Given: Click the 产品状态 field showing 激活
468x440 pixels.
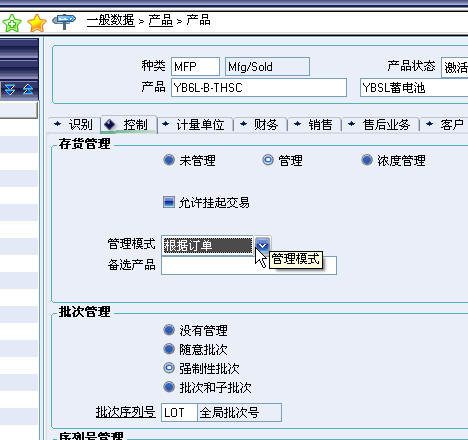Looking at the screenshot, I should 455,68.
